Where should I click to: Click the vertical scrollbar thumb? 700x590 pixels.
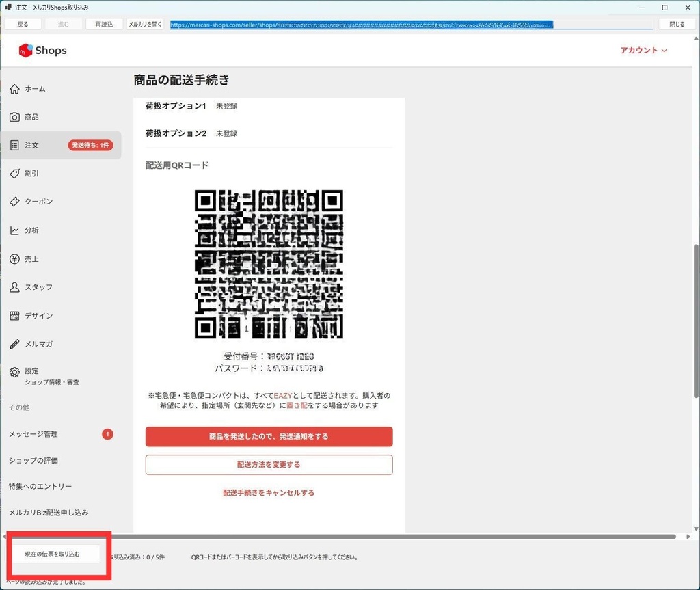tap(696, 321)
